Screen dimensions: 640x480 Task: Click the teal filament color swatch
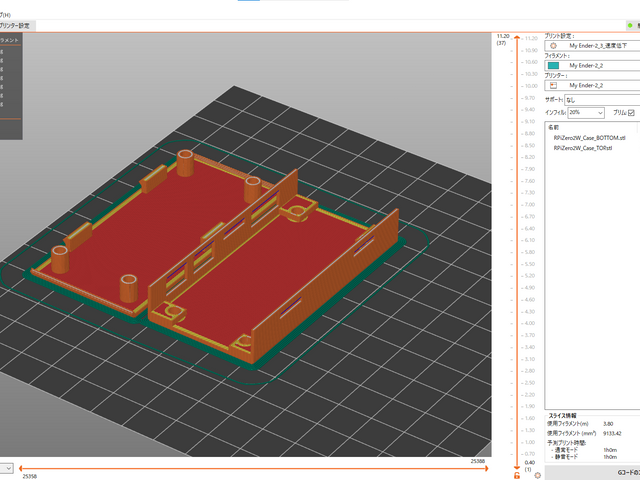click(553, 65)
